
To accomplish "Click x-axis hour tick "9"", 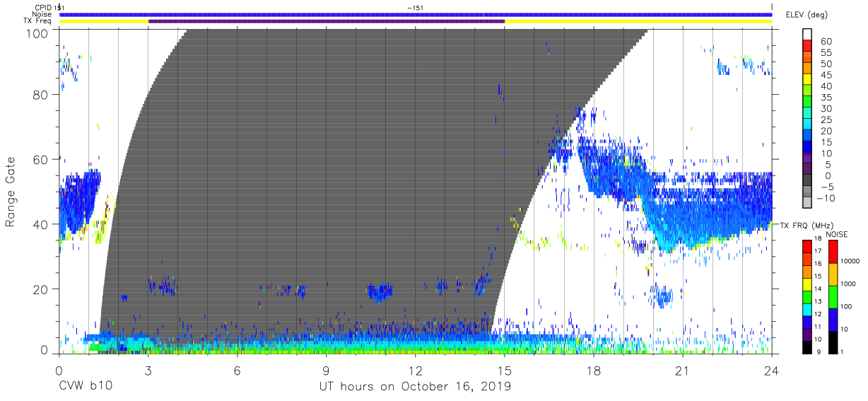I will click(x=326, y=370).
